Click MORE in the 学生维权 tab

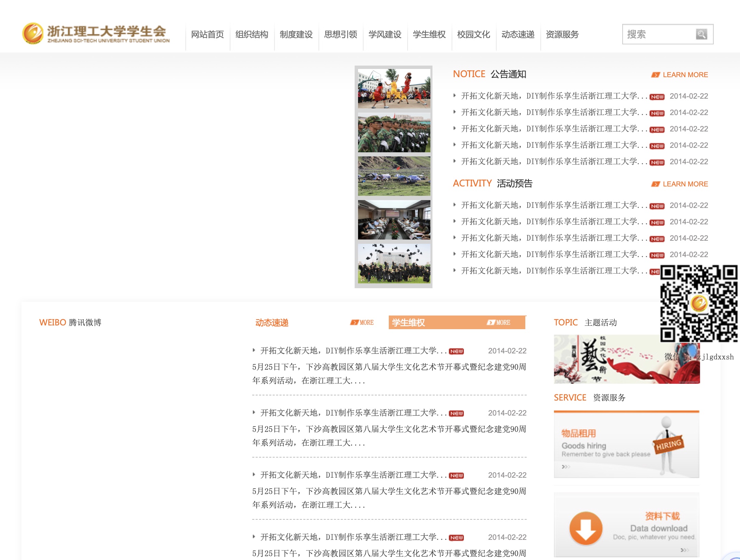[498, 322]
